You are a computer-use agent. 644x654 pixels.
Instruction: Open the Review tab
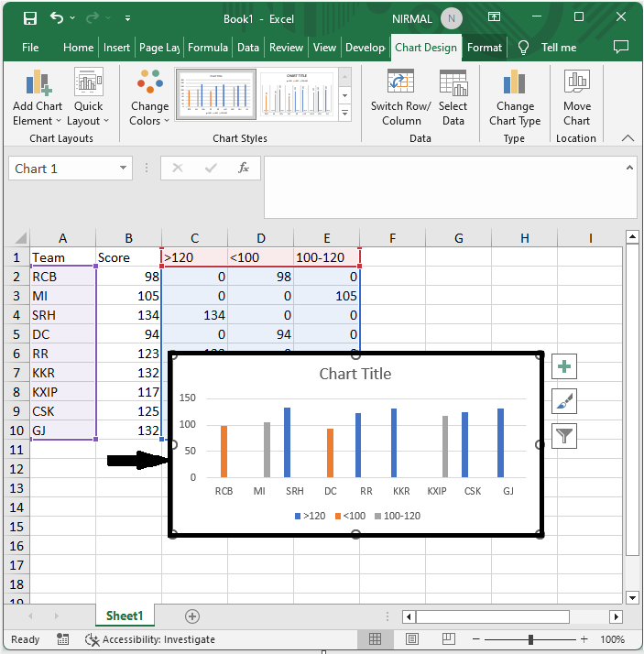pos(286,48)
